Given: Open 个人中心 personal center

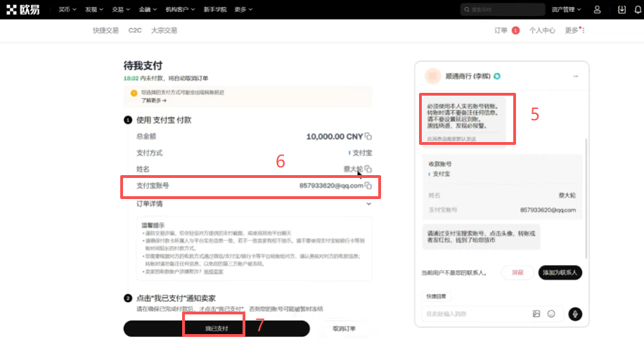Looking at the screenshot, I should 542,30.
